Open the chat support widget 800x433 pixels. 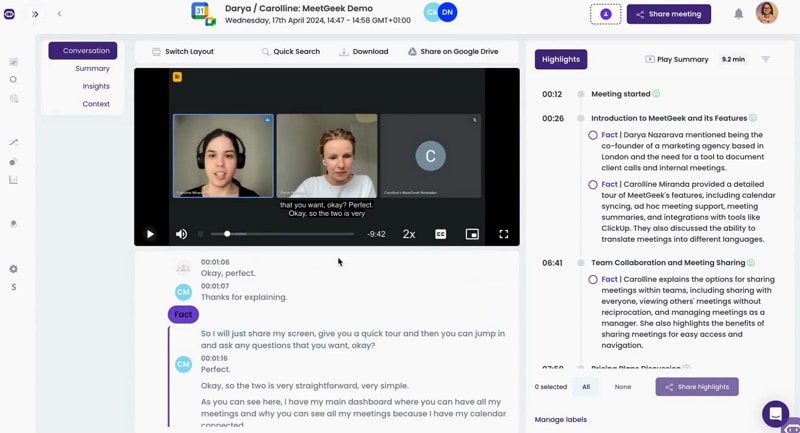tap(776, 414)
